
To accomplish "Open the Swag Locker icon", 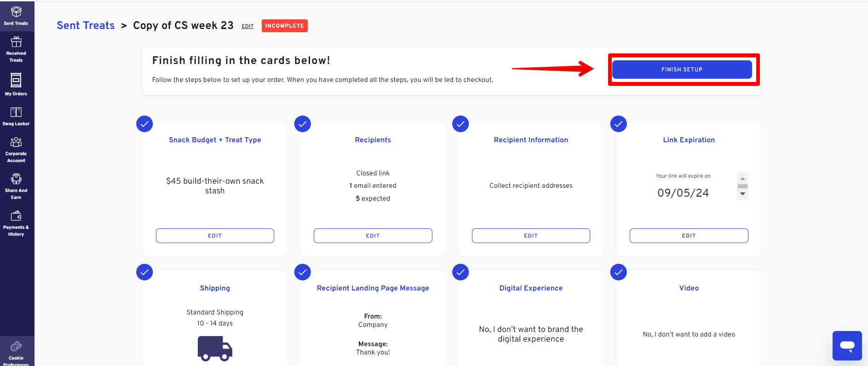I will [16, 112].
